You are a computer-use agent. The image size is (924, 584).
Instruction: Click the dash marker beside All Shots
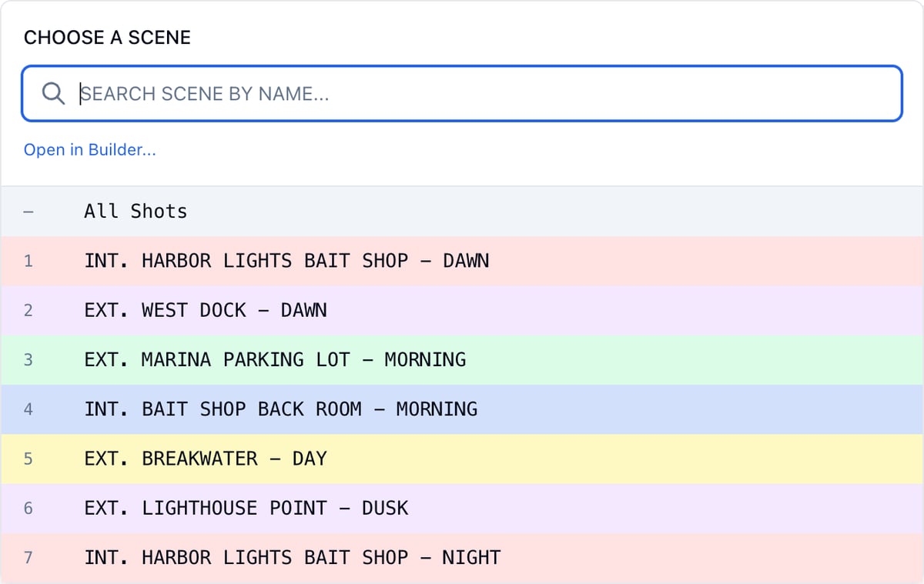click(28, 212)
